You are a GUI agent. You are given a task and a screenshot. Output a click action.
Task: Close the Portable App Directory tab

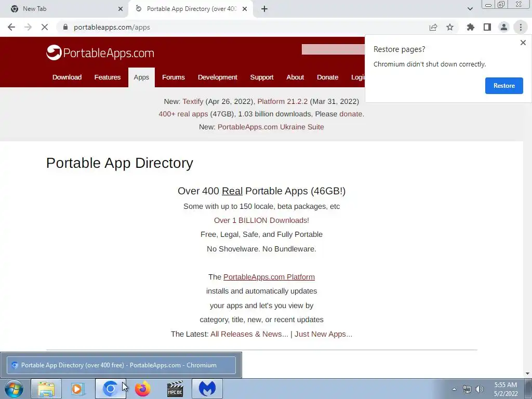[245, 9]
